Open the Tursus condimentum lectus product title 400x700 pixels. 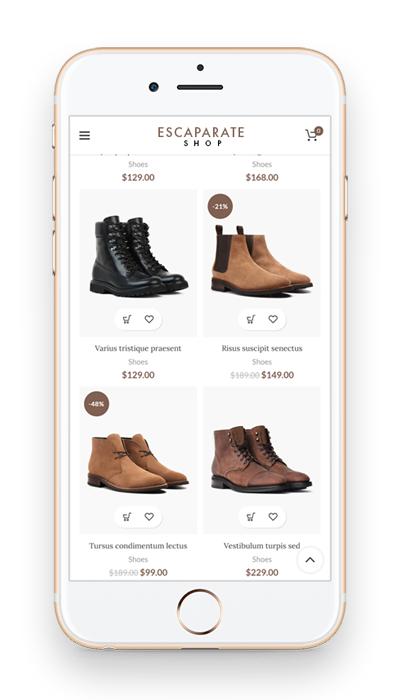tap(138, 546)
